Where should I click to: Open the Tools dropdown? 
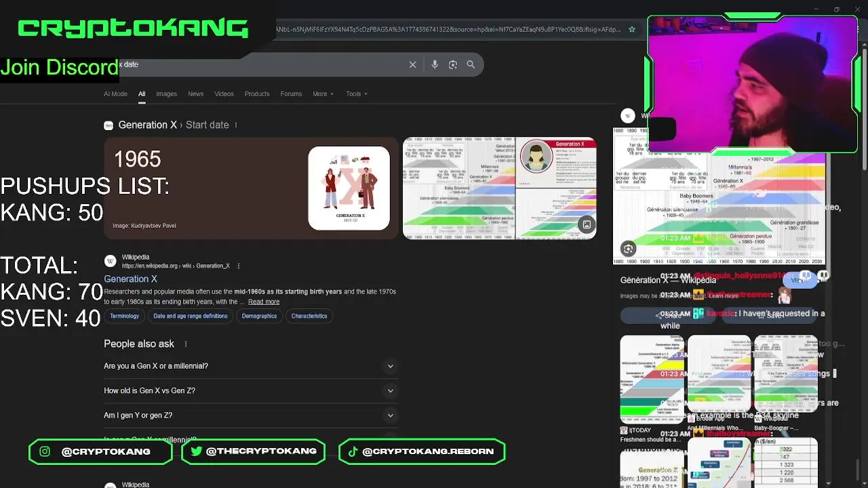[x=356, y=94]
